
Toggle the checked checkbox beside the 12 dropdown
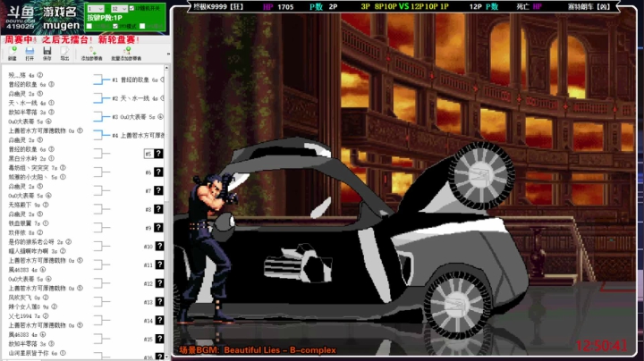point(131,8)
